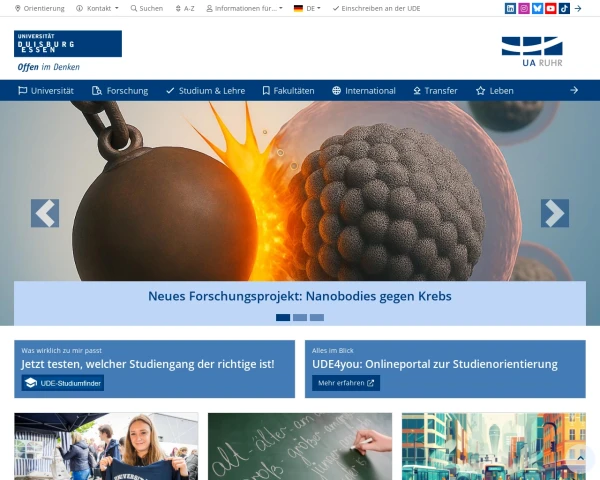Select the first carousel slide indicator

(x=283, y=317)
